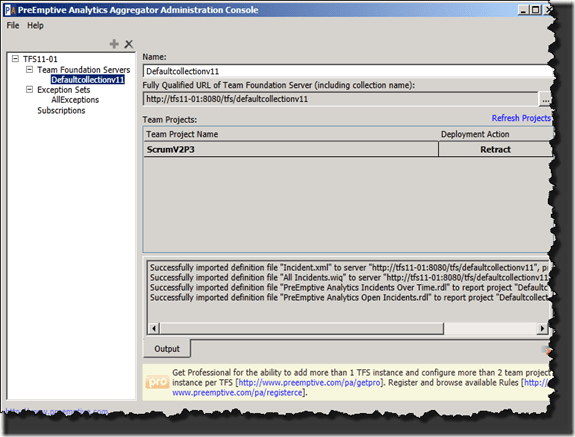This screenshot has height=437, width=575.
Task: Click the X delete icon above tree
Action: [x=128, y=44]
